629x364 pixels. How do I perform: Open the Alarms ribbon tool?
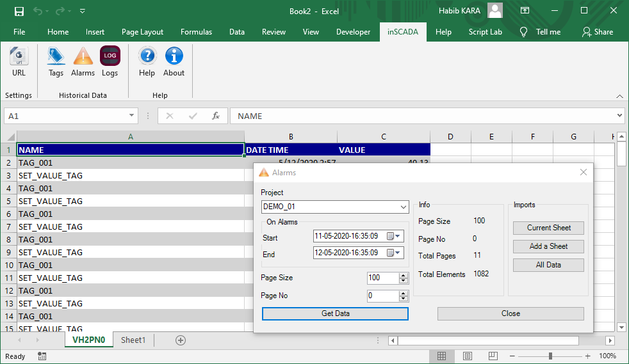click(83, 61)
